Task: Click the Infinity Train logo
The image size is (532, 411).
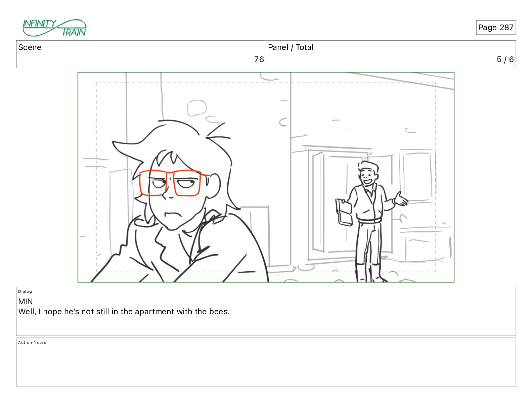Action: click(x=54, y=28)
